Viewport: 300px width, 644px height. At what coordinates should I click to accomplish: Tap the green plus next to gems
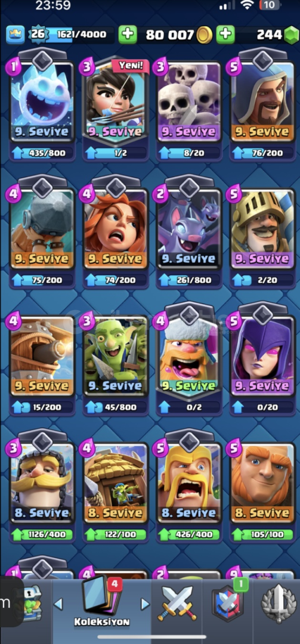click(x=225, y=35)
